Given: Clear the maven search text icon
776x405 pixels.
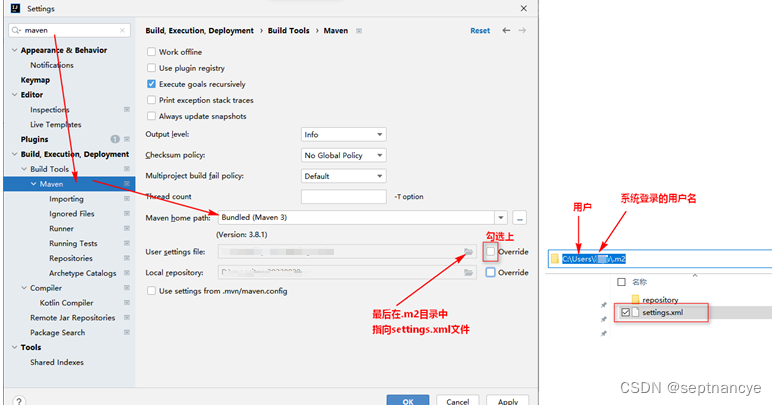Looking at the screenshot, I should tap(122, 30).
